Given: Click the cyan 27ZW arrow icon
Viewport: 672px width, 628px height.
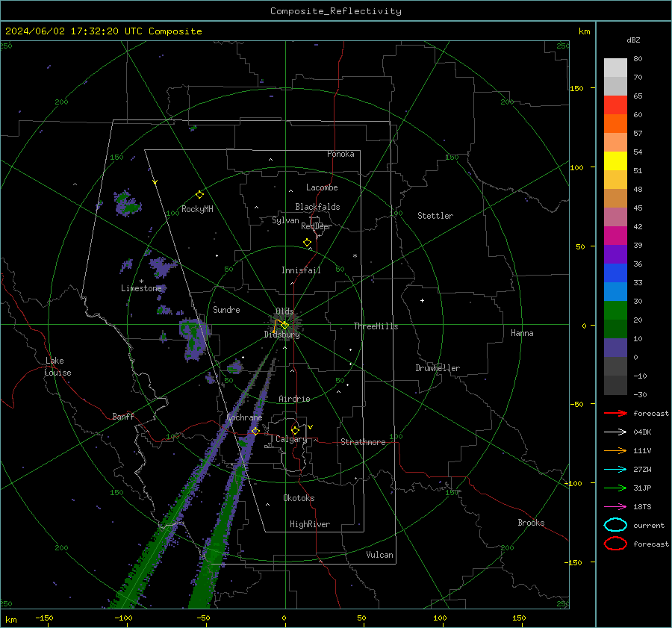Looking at the screenshot, I should [615, 470].
